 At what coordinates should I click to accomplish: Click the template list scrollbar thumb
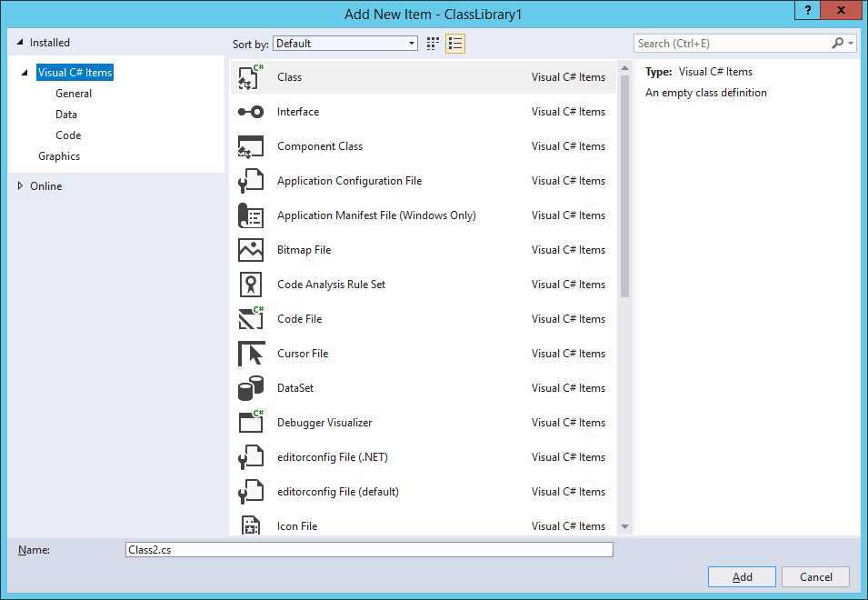point(625,186)
